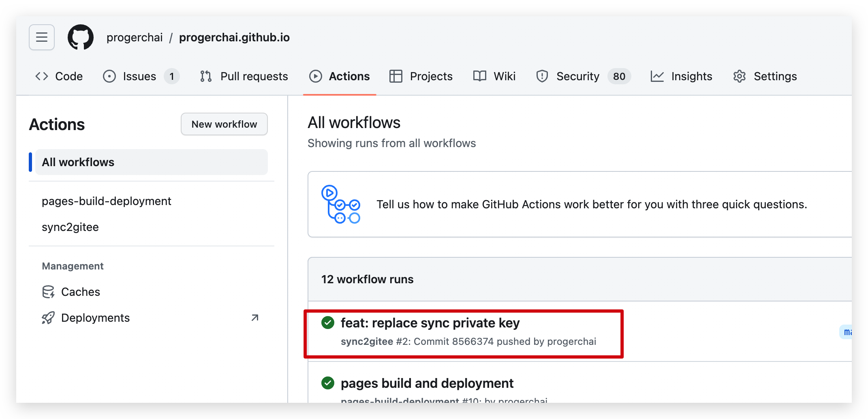Click the Code tab angle-brackets icon
868x419 pixels.
pos(42,76)
